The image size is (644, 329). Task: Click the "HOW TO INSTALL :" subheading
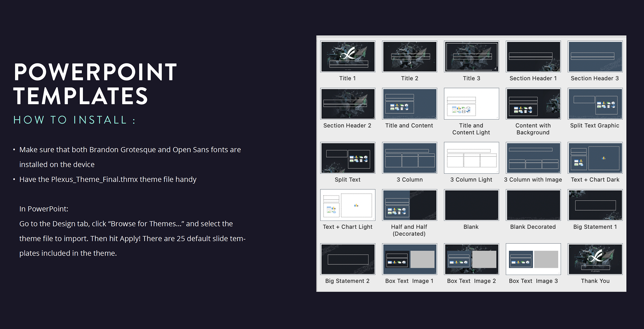74,120
